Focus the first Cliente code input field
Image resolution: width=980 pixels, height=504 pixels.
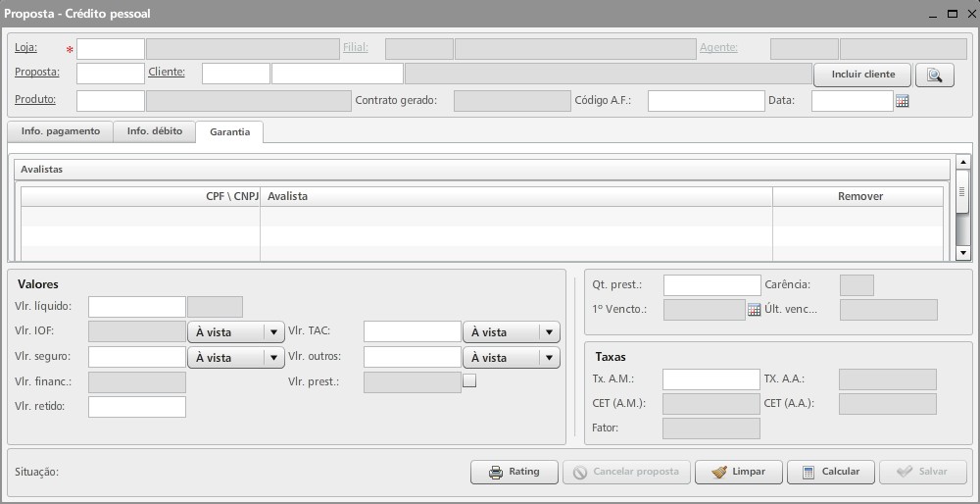pos(235,74)
